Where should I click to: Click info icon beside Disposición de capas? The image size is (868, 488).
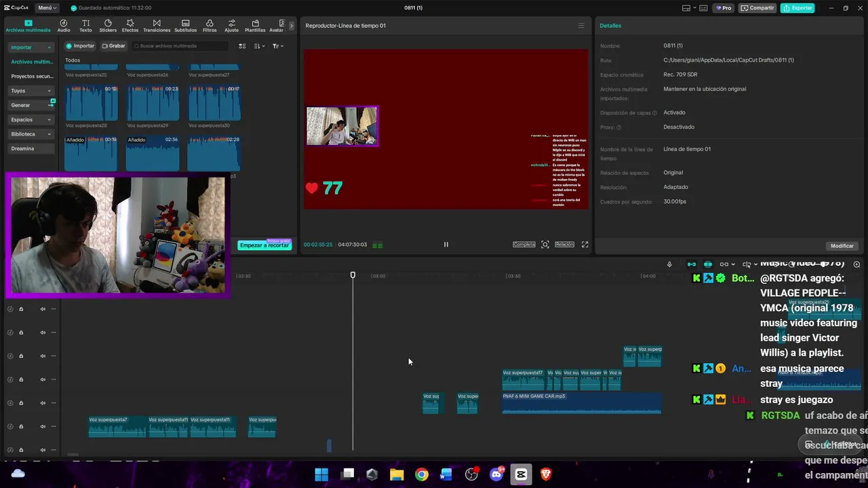pos(654,113)
